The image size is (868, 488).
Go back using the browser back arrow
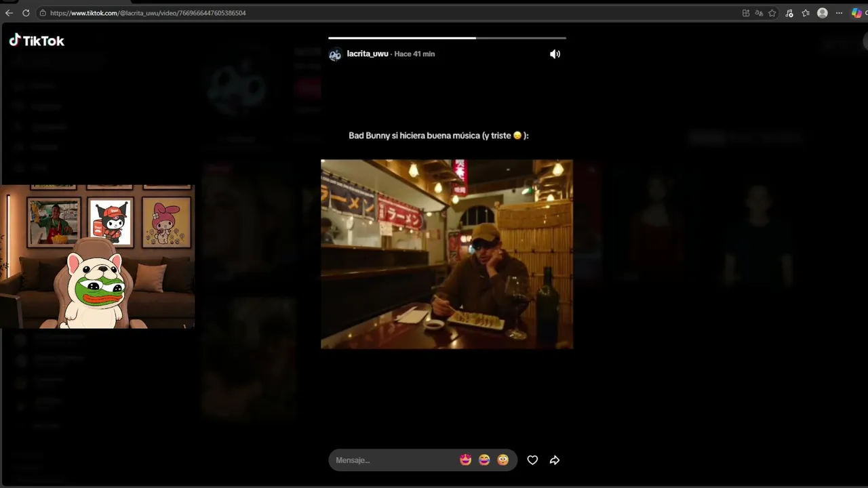[9, 13]
